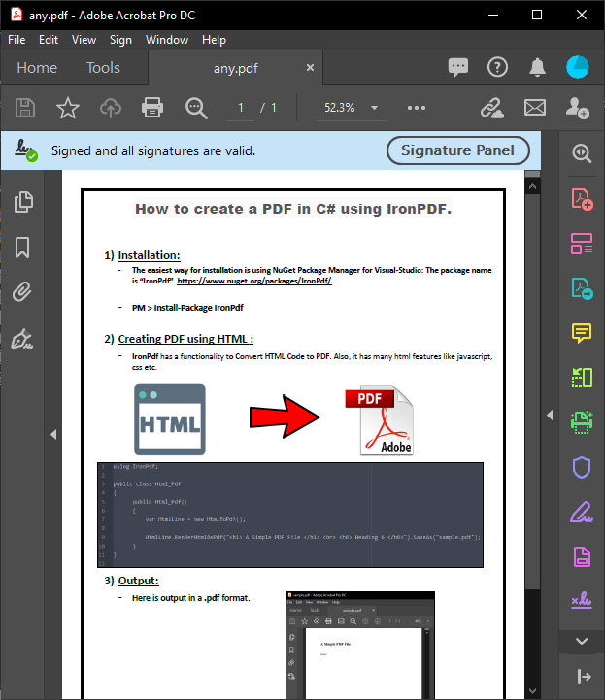This screenshot has height=700, width=605.
Task: Open the zoom level dropdown arrow
Action: pos(374,108)
